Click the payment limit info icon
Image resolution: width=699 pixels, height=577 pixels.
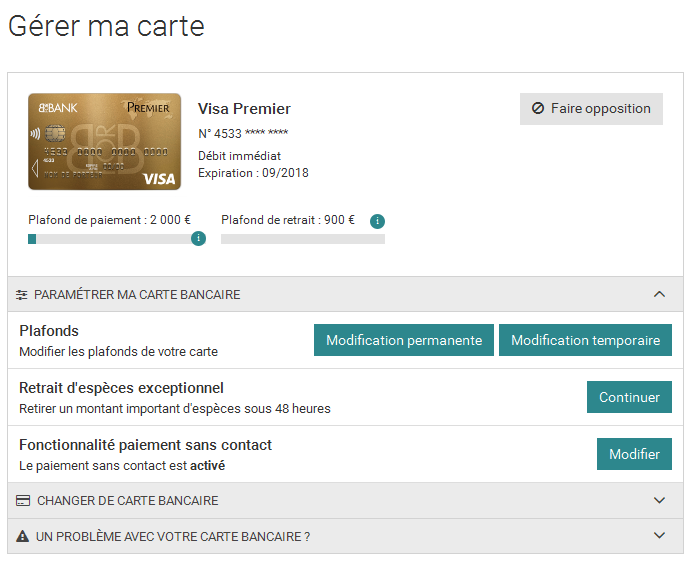coord(198,238)
